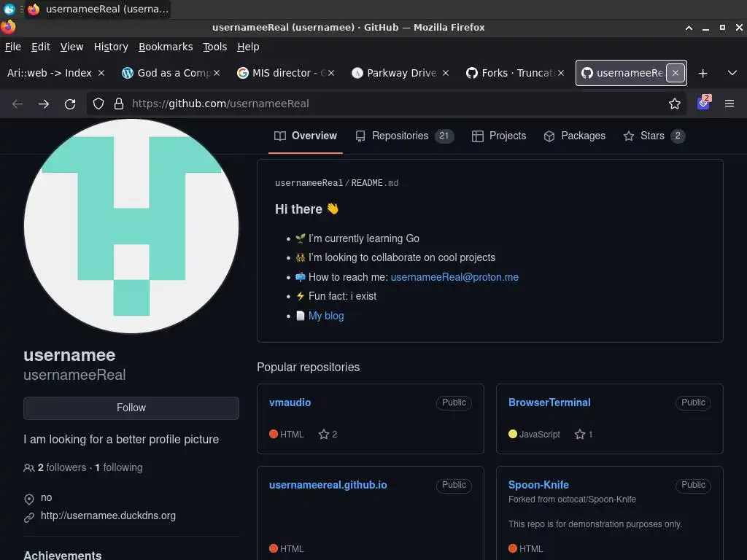Close the MIS director tab
The width and height of the screenshot is (747, 560).
331,73
